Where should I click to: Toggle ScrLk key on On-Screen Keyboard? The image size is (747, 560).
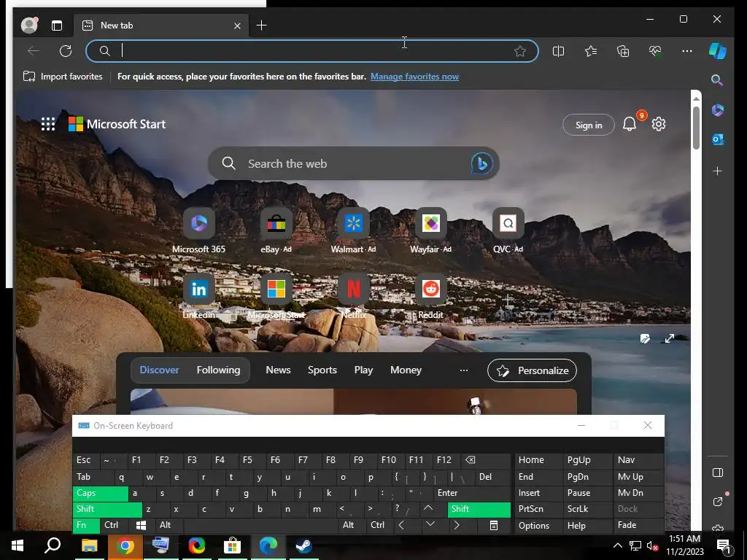pyautogui.click(x=587, y=509)
